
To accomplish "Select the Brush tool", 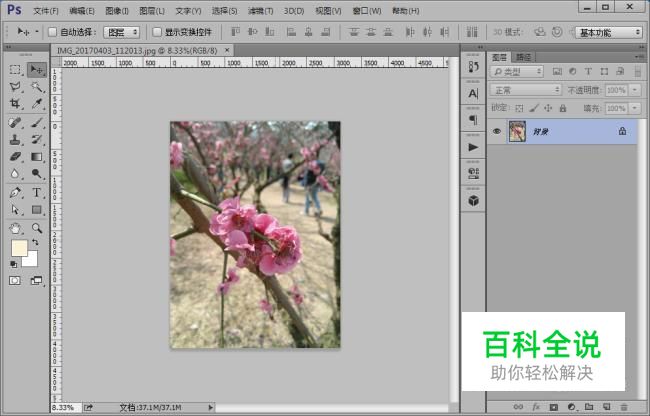I will coord(37,123).
